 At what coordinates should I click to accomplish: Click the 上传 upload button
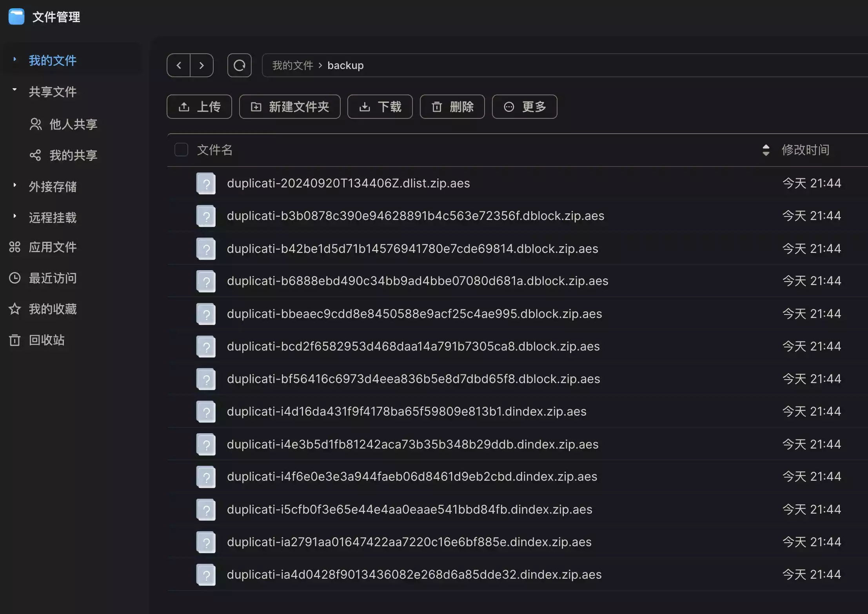[x=199, y=107]
